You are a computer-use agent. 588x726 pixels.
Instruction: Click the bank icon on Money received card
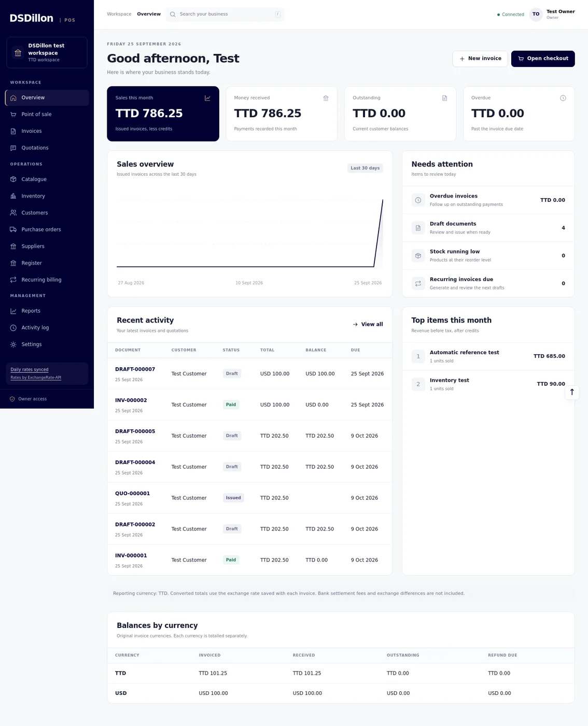(x=326, y=98)
